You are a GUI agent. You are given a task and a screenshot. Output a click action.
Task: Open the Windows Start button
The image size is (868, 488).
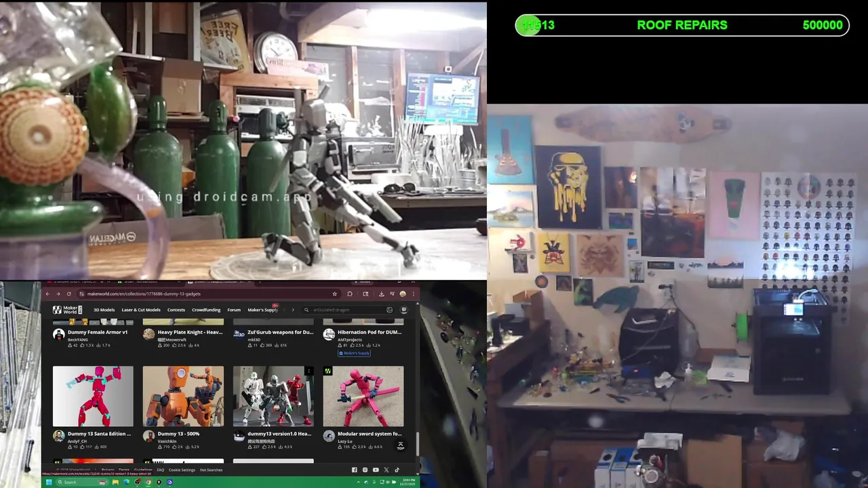[49, 482]
